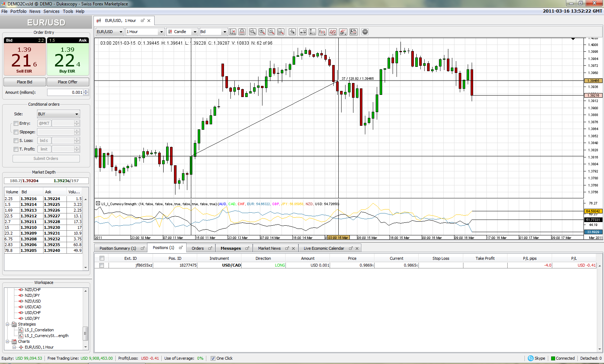
Task: Click the save chart icon
Action: 353,32
